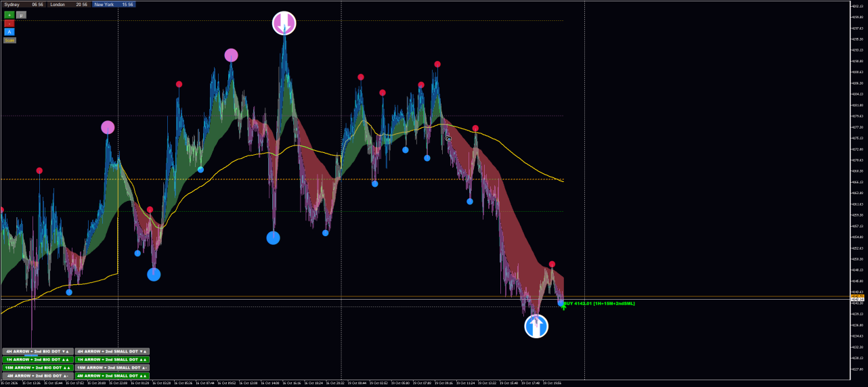Screen dimensions: 868x387
Task: Select the medium pink dot left of the pink arrow circle
Action: click(x=231, y=55)
